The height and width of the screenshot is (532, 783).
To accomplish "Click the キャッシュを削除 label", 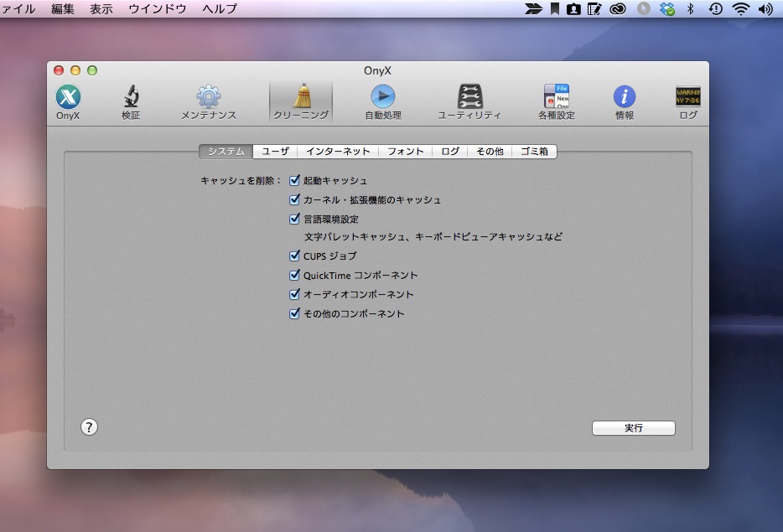I will (241, 180).
